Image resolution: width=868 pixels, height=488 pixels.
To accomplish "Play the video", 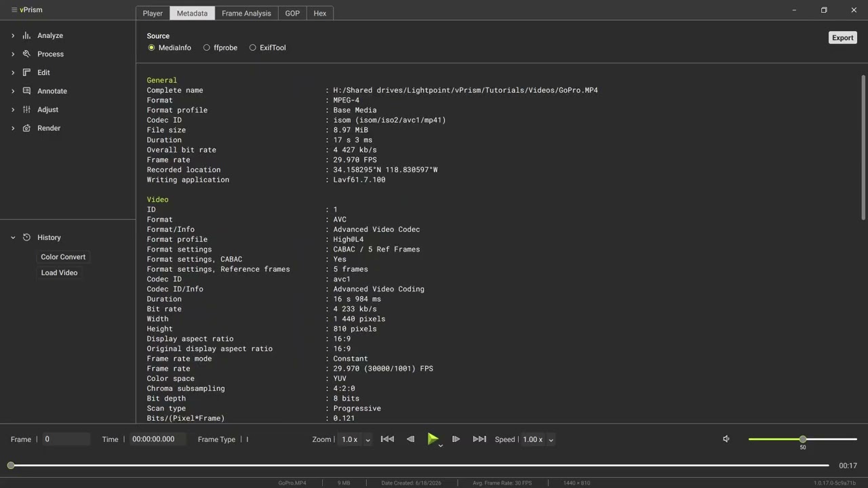I will (432, 439).
